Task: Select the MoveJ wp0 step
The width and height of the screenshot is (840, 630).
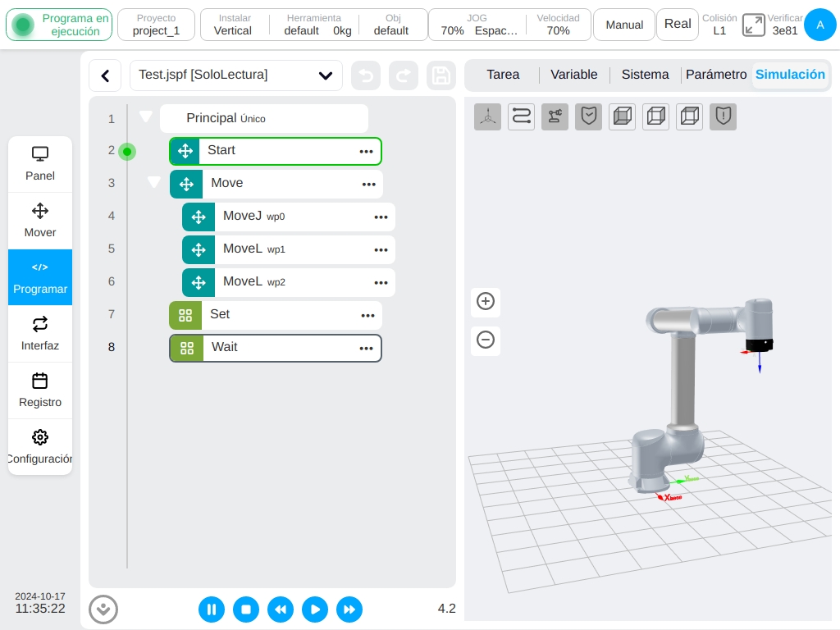Action: click(289, 217)
